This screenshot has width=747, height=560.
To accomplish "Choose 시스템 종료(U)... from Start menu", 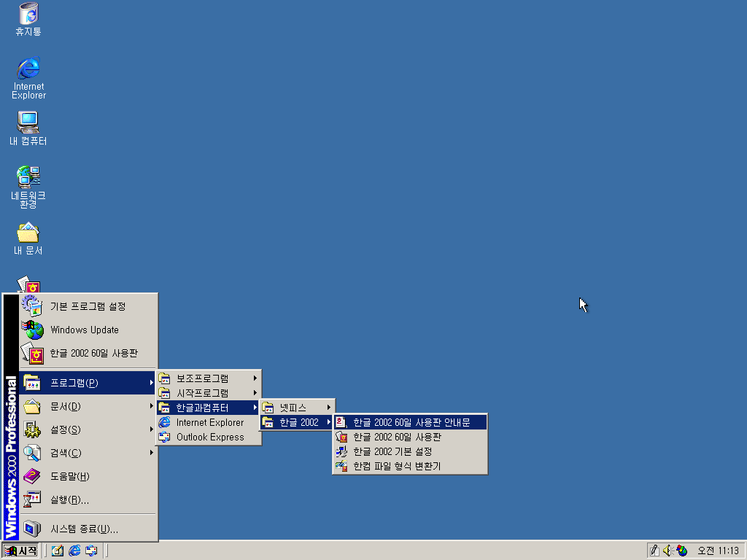I will 88,529.
